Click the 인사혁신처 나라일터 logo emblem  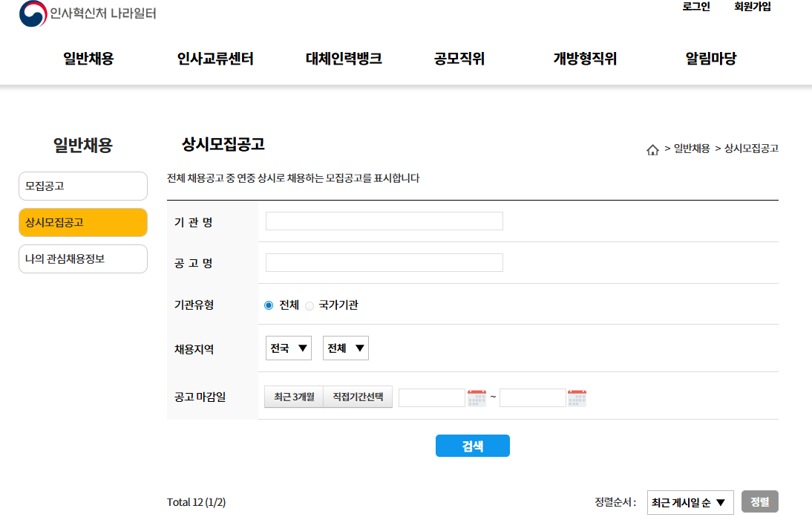point(30,13)
